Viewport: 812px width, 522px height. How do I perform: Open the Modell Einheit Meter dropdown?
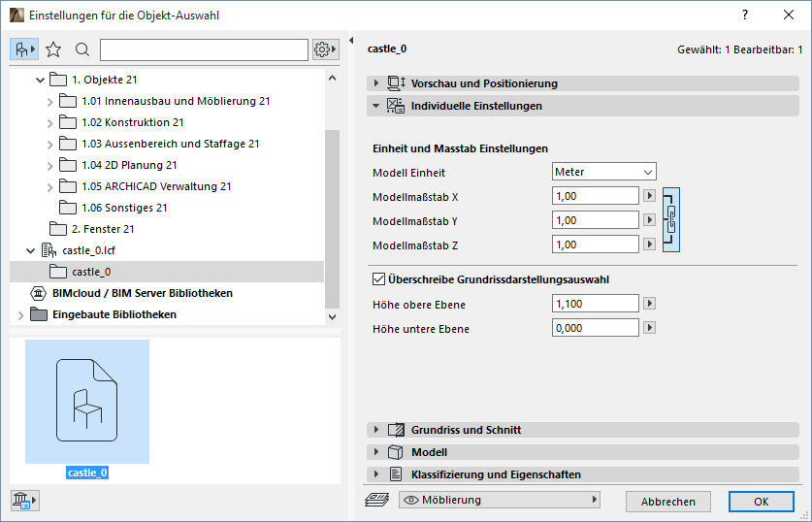tap(603, 172)
